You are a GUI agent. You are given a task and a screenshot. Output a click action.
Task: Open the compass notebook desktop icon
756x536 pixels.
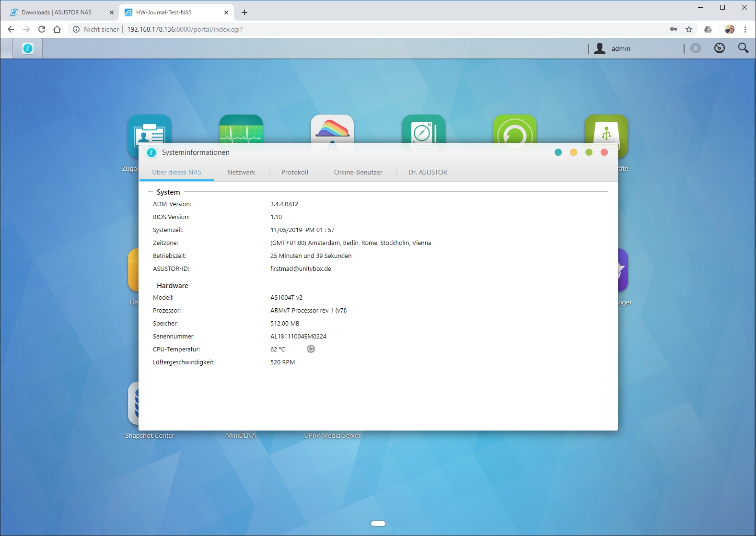424,128
